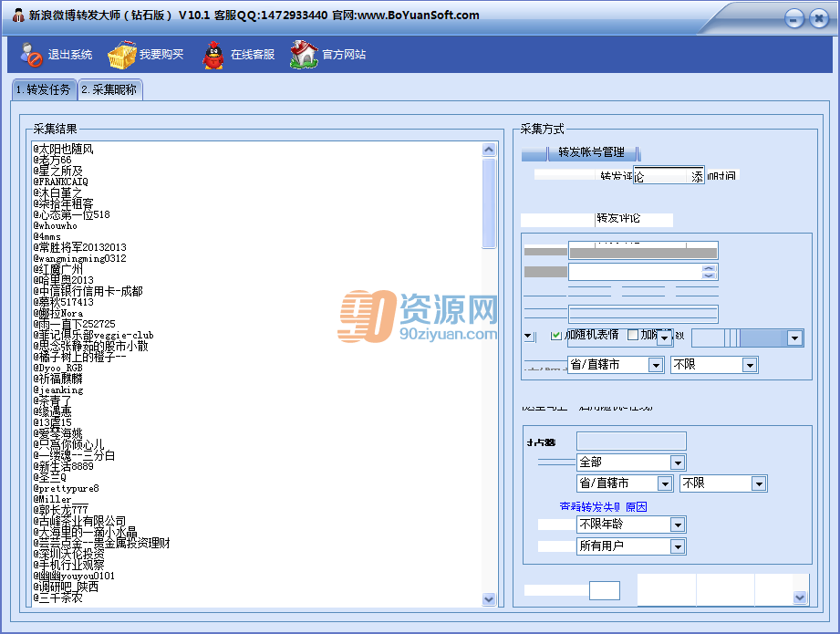Select @FRANKCAIQ in results list

60,182
